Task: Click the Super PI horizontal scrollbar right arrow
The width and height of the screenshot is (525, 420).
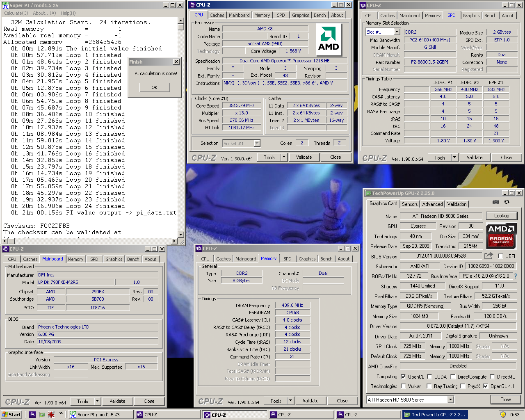Action: pos(175,241)
